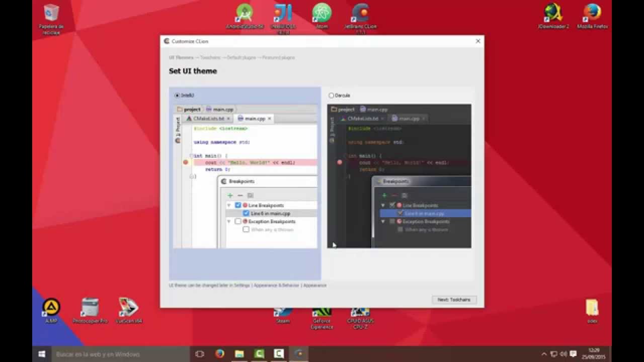This screenshot has height=362, width=644.
Task: Select the AIMP desktop shortcut
Action: (x=51, y=311)
